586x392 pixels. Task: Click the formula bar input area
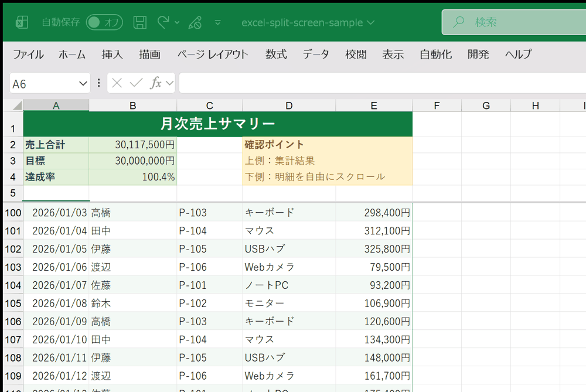pyautogui.click(x=382, y=83)
